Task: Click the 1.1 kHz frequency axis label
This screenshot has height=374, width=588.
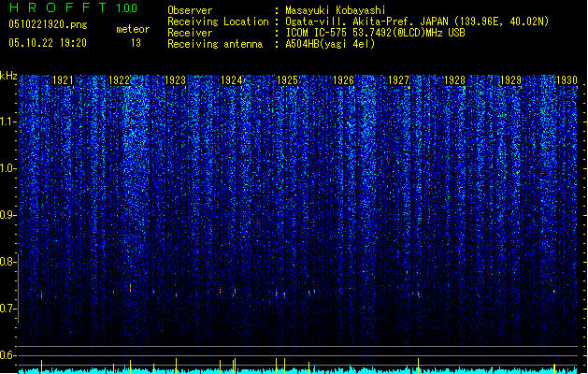Action: pos(7,122)
